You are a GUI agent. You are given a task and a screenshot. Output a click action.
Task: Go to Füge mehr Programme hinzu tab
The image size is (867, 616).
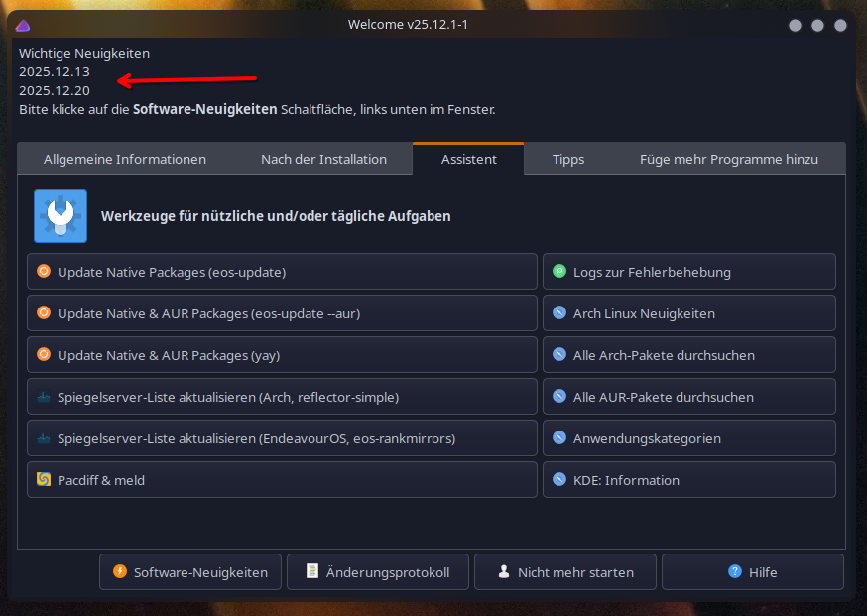[729, 159]
